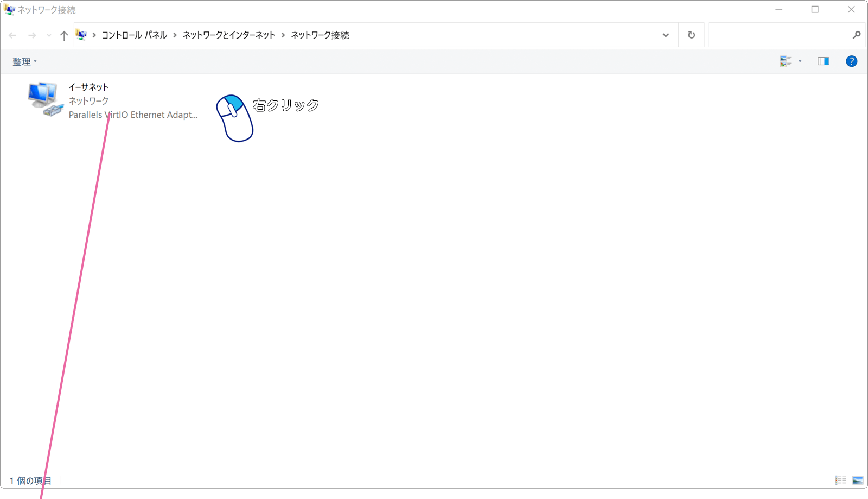Expand chevron before コントロール パネル breadcrumb

(94, 35)
